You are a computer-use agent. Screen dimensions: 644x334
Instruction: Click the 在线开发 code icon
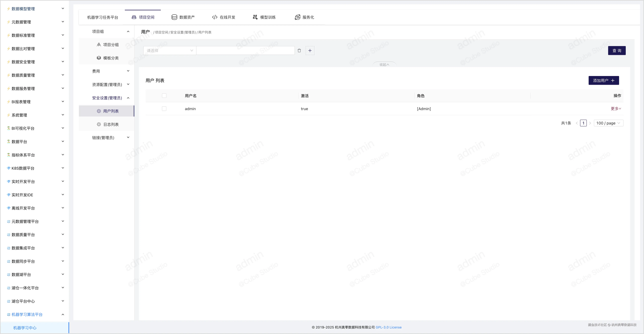click(x=215, y=17)
